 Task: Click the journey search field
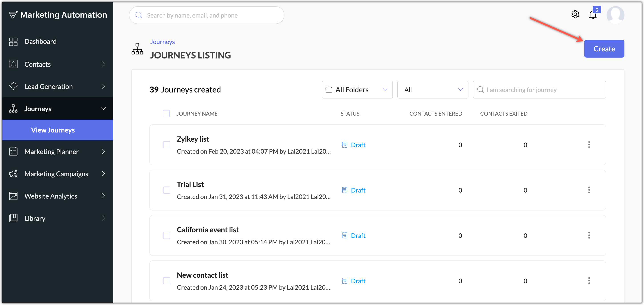click(539, 90)
